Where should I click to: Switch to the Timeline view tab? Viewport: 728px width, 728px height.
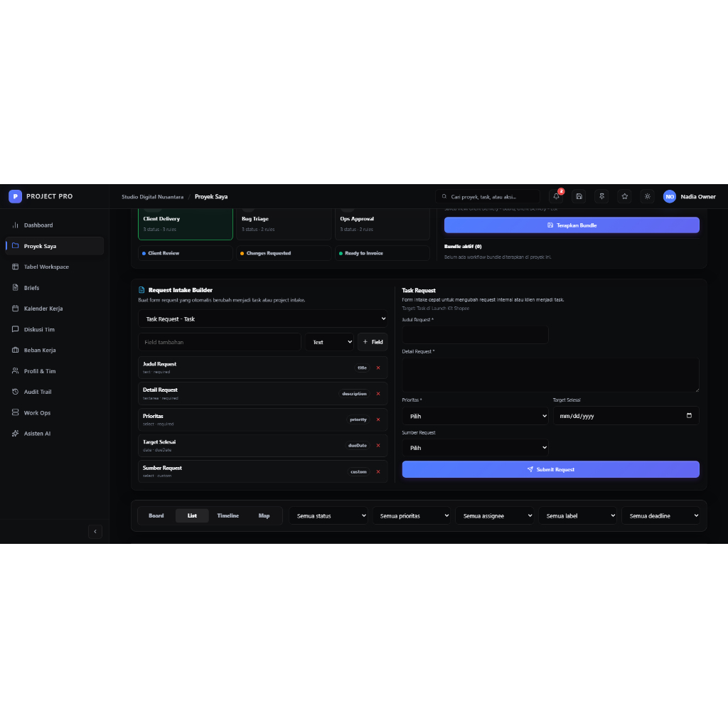pyautogui.click(x=228, y=516)
